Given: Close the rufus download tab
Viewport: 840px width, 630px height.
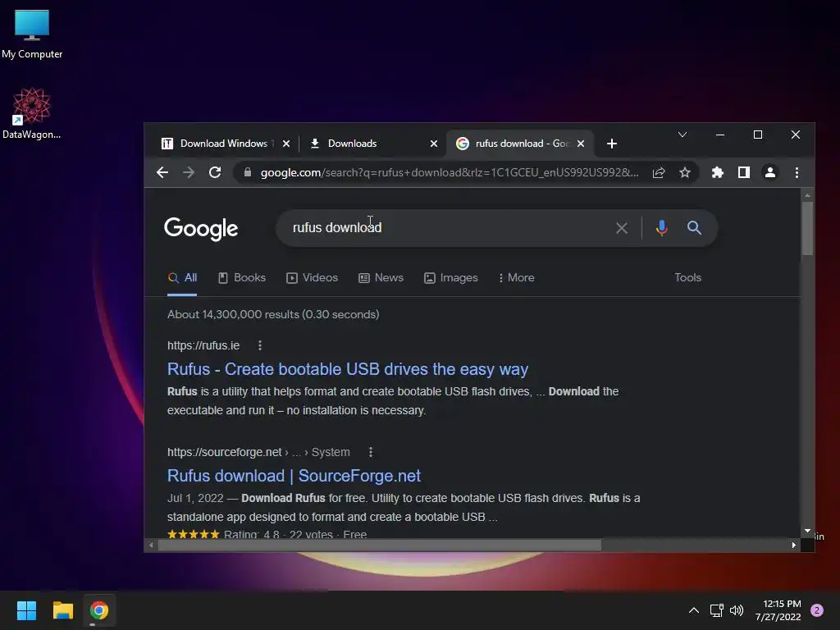Looking at the screenshot, I should tap(581, 144).
